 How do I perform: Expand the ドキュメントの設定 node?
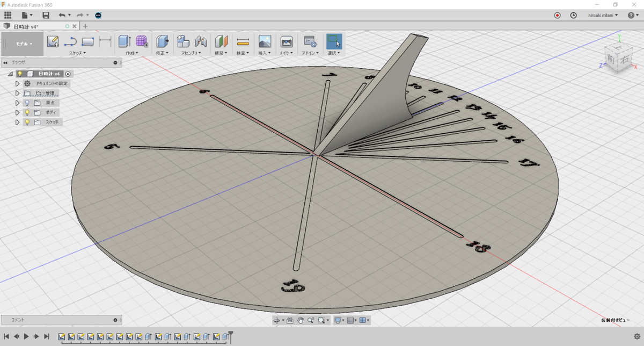[x=17, y=83]
